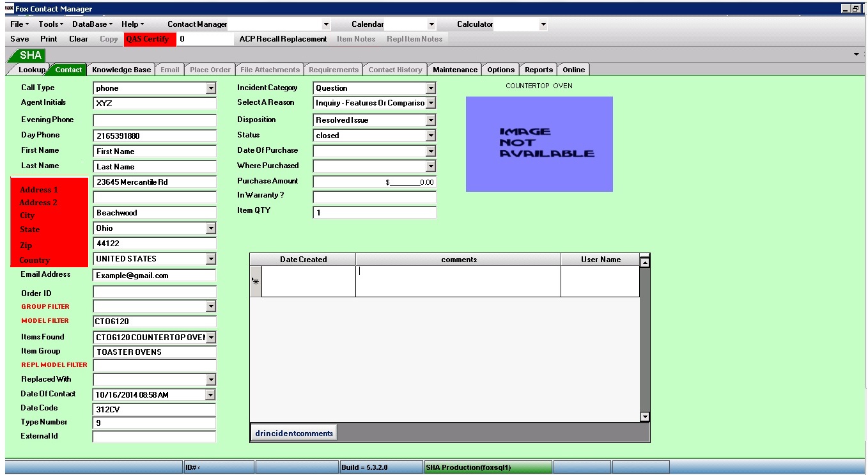Screen dimensions: 868x475
Task: Open the Maintenance tab
Action: [454, 70]
